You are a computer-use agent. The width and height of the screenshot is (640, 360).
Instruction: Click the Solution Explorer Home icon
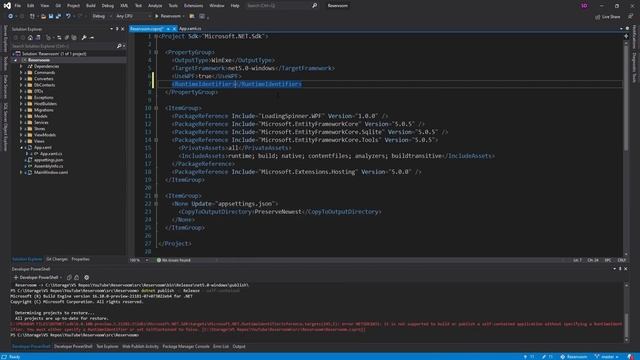click(30, 38)
